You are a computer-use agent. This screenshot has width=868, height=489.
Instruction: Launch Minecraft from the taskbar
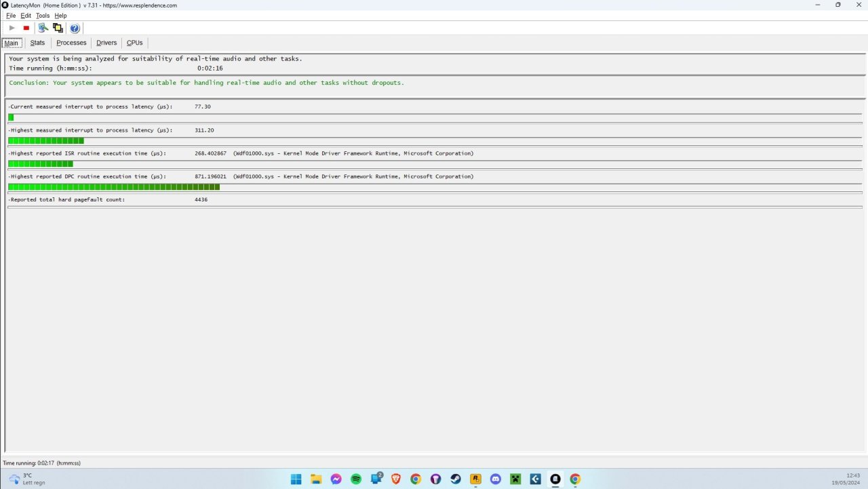point(515,479)
